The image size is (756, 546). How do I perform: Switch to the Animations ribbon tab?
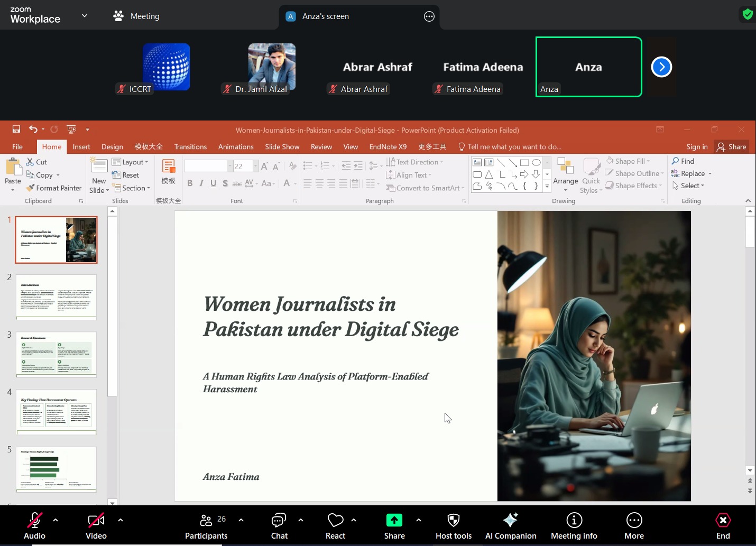point(236,147)
